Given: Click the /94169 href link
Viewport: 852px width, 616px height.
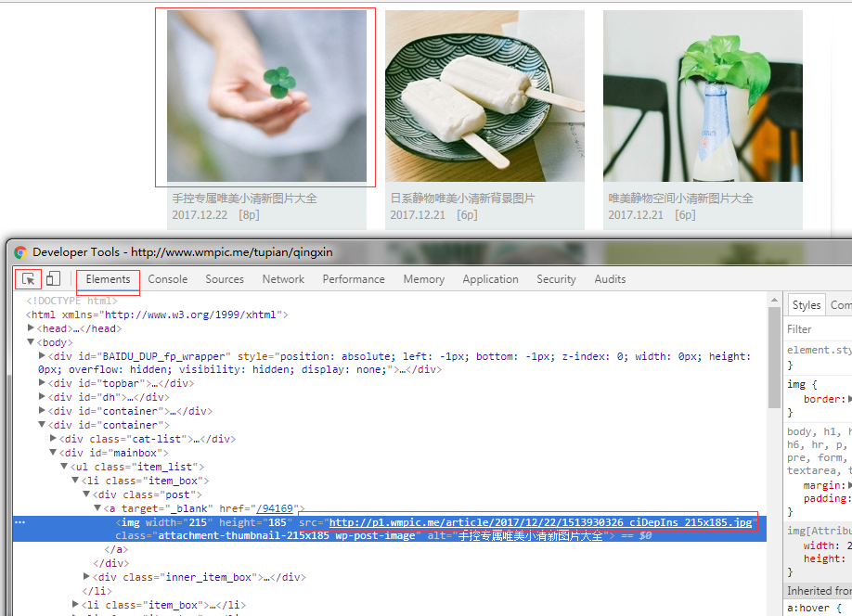Looking at the screenshot, I should click(x=275, y=508).
